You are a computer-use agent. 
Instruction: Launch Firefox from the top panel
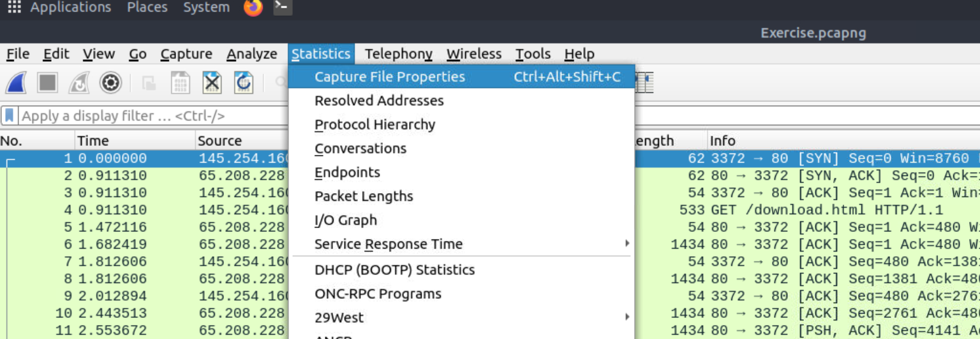coord(253,8)
